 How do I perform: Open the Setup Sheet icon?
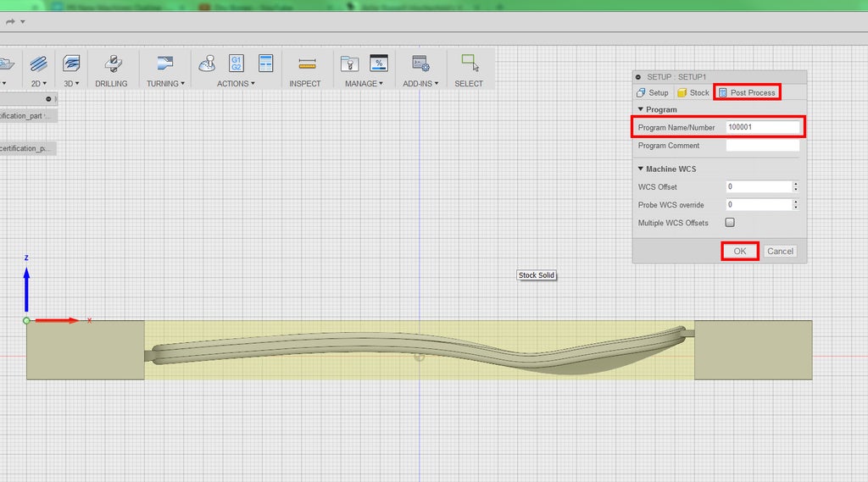click(x=265, y=63)
